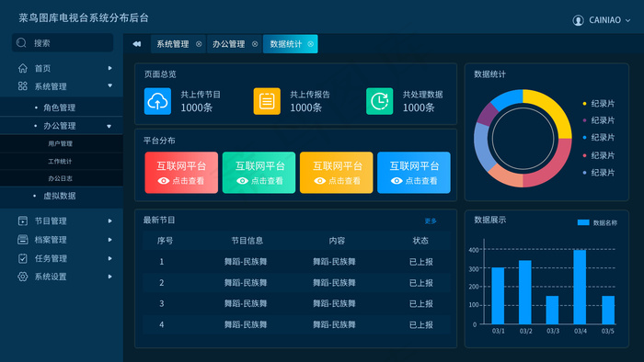The image size is (644, 362).
Task: Click the 系统设置 gear icon
Action: click(23, 277)
